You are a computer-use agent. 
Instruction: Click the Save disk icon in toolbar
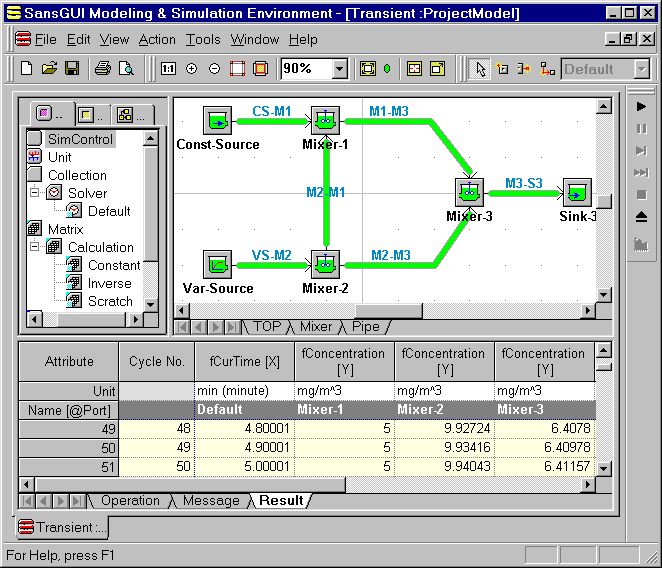point(71,69)
